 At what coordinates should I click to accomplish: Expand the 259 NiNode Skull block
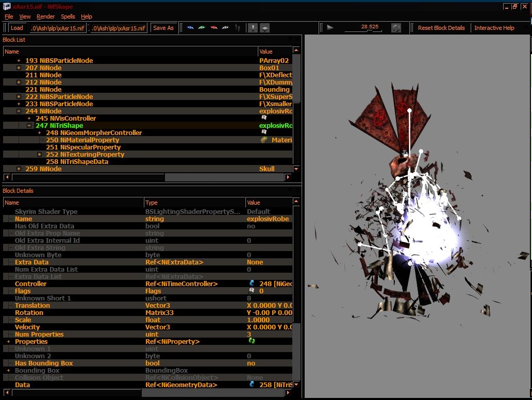tap(19, 169)
